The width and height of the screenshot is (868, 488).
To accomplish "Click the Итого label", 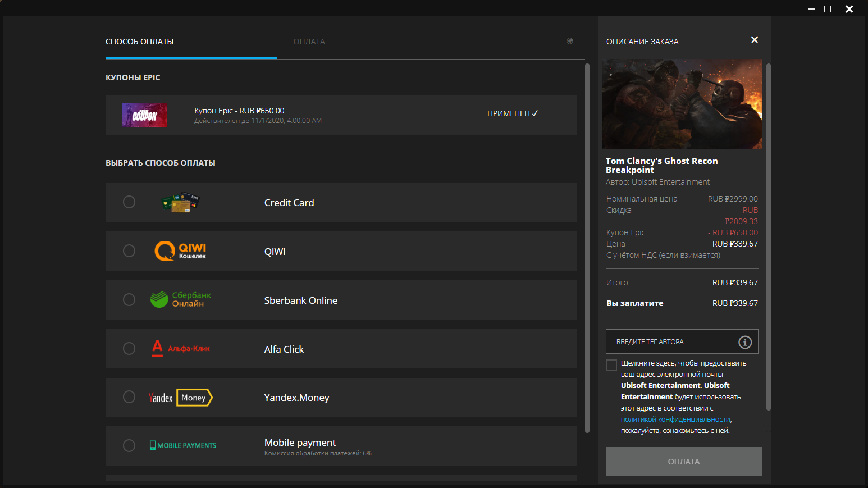I will pyautogui.click(x=617, y=282).
